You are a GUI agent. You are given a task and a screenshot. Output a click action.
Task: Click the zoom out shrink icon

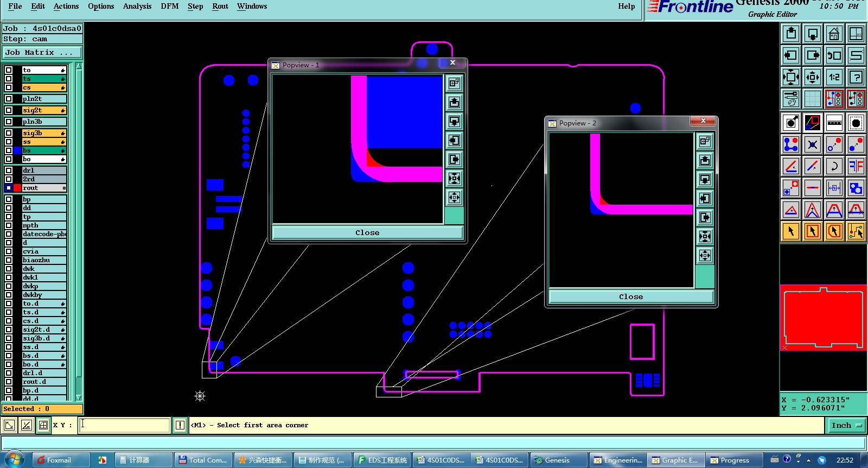coord(813,77)
